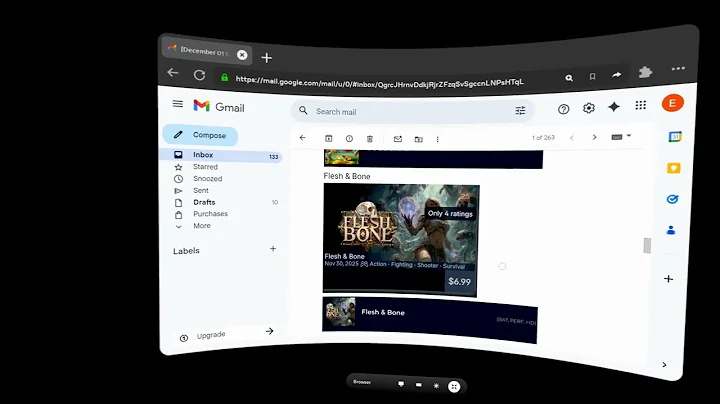
Task: Return to inbox with back arrow
Action: pyautogui.click(x=302, y=138)
